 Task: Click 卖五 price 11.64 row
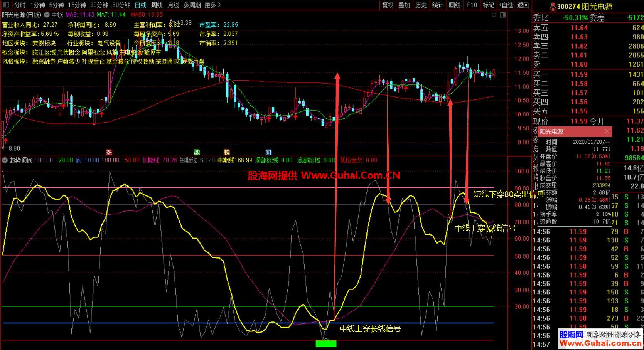588,28
